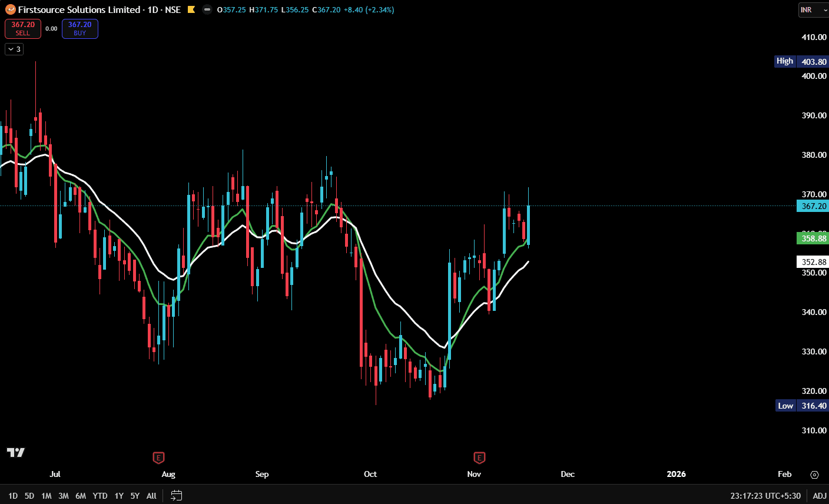Click the white moving average label 352.88
Screen dimensions: 829x504
click(x=813, y=262)
